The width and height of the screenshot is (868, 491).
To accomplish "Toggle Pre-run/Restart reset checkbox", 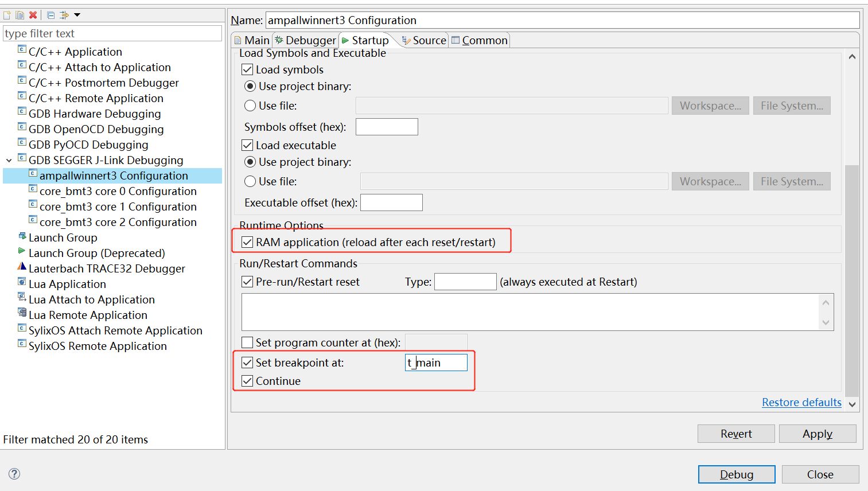I will [x=247, y=282].
